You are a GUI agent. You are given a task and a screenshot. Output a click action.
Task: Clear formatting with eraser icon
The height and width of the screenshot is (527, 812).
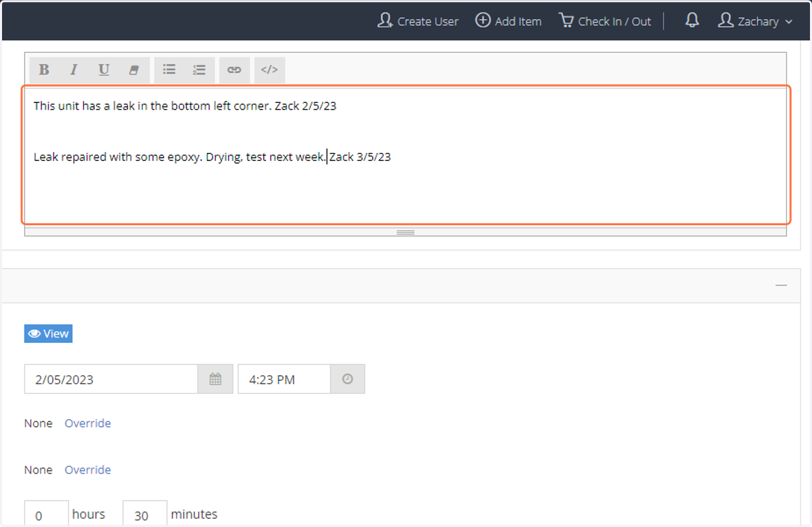(134, 70)
